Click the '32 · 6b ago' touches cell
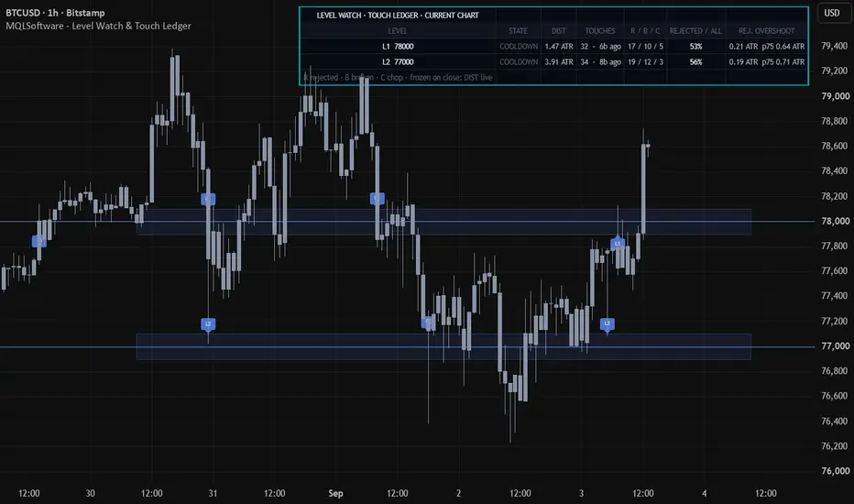This screenshot has width=854, height=504. click(x=600, y=47)
